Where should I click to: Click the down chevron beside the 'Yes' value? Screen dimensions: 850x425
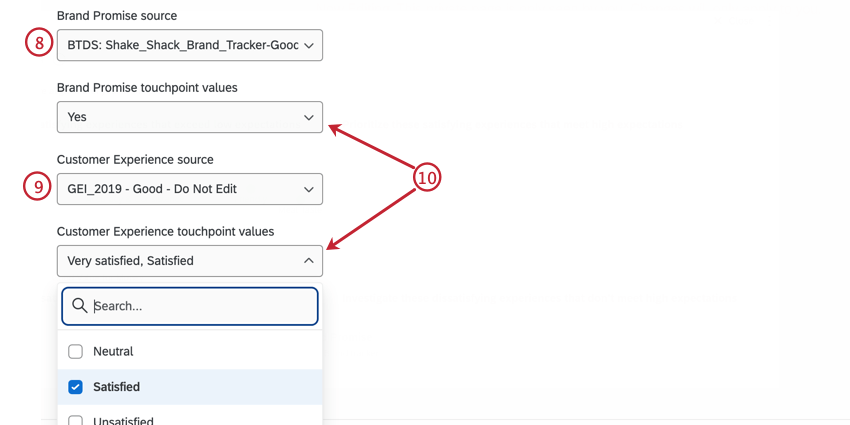point(308,117)
